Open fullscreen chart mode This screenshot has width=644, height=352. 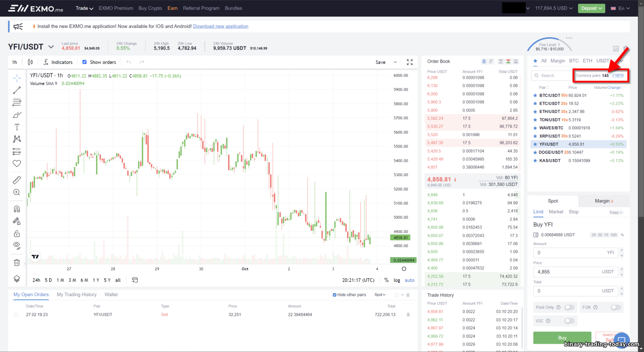pyautogui.click(x=410, y=62)
